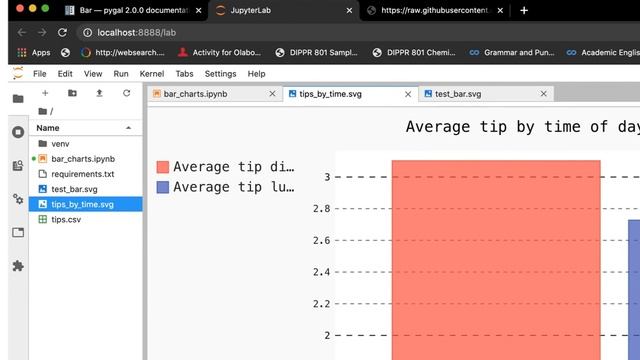This screenshot has height=360, width=640.
Task: Open the Grammar and Pun bookmark
Action: click(511, 52)
